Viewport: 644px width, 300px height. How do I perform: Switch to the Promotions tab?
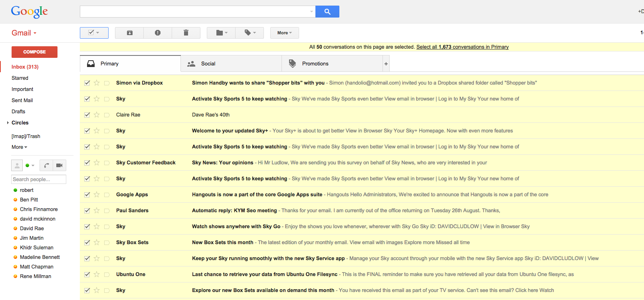(x=332, y=64)
